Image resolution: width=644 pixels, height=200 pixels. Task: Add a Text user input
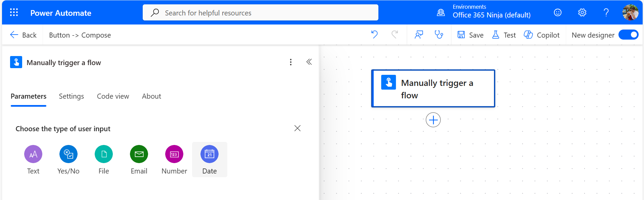point(33,160)
